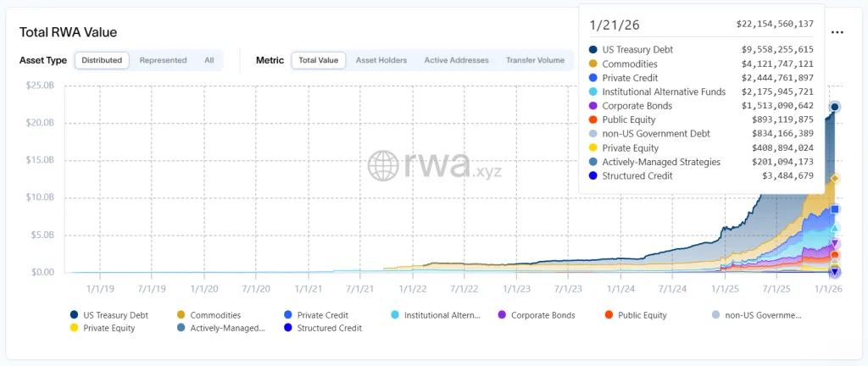Open the three-dot more options menu
Screen dimensions: 868x366
837,32
